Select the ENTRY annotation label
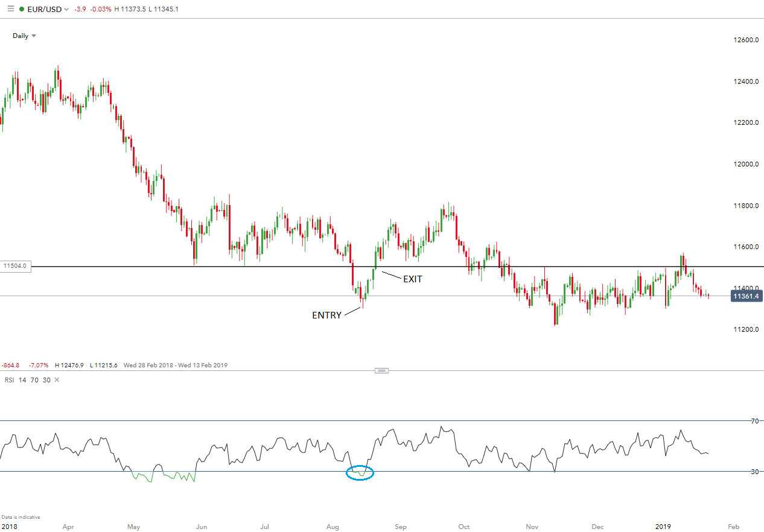This screenshot has width=764, height=532. coord(326,315)
